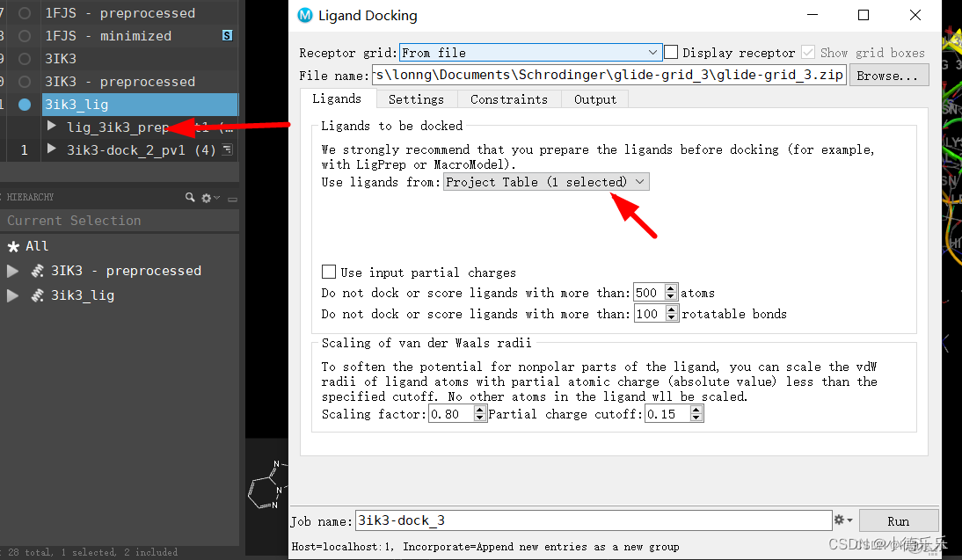
Task: Enable Use input partial charges checkbox
Action: [x=329, y=272]
